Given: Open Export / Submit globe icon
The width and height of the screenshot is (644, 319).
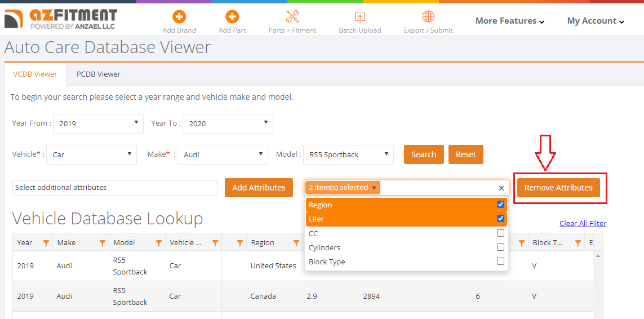Looking at the screenshot, I should click(428, 17).
